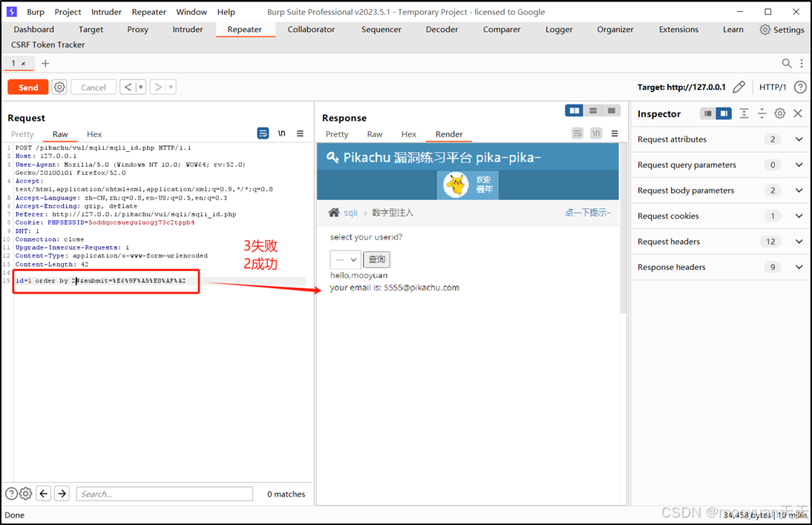Switch request view to Hex

pos(94,134)
